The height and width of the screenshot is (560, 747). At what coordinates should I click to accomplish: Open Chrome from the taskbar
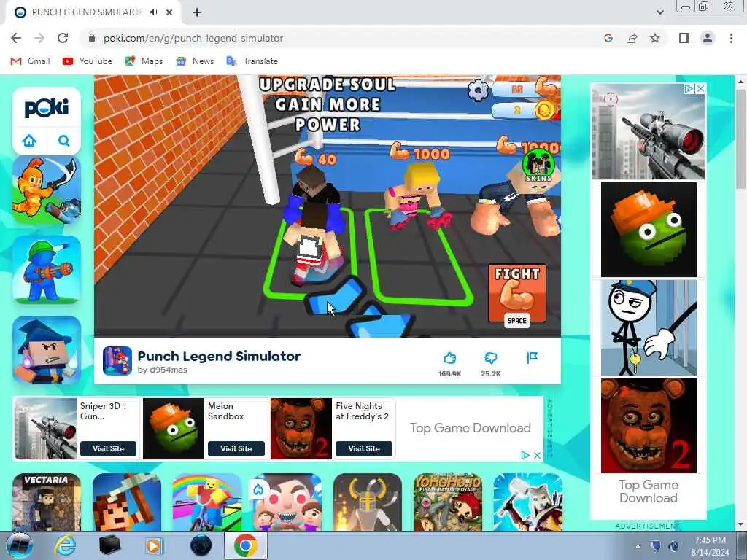[x=245, y=545]
